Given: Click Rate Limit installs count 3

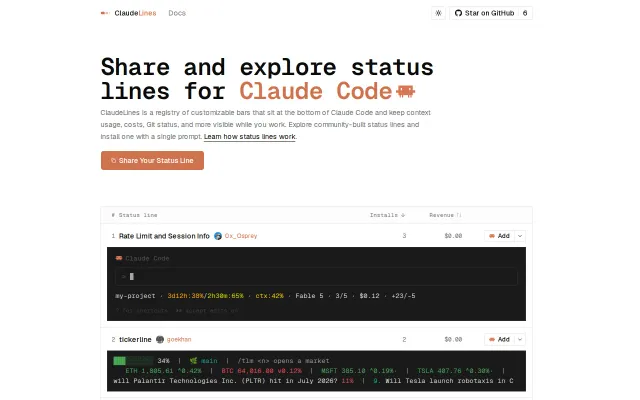Looking at the screenshot, I should pyautogui.click(x=404, y=236).
